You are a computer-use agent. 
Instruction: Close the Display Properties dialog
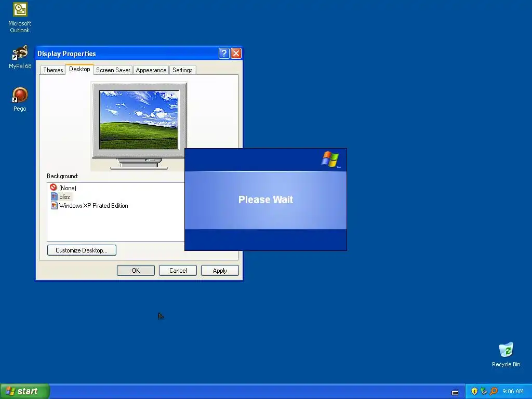click(236, 54)
